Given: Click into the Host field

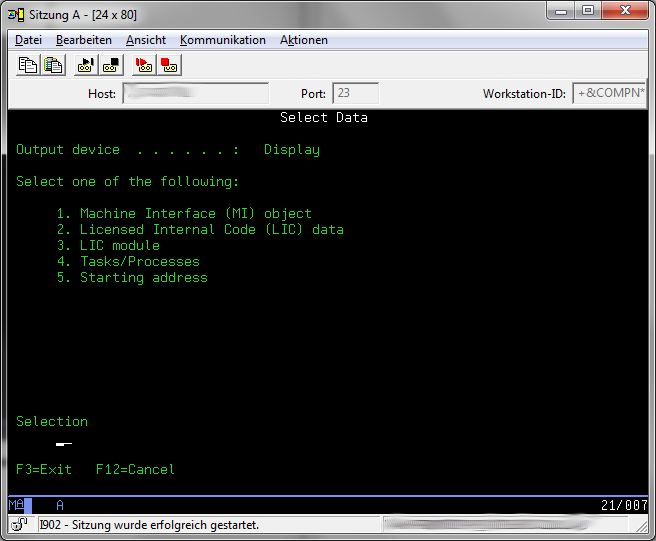Looking at the screenshot, I should coord(195,94).
